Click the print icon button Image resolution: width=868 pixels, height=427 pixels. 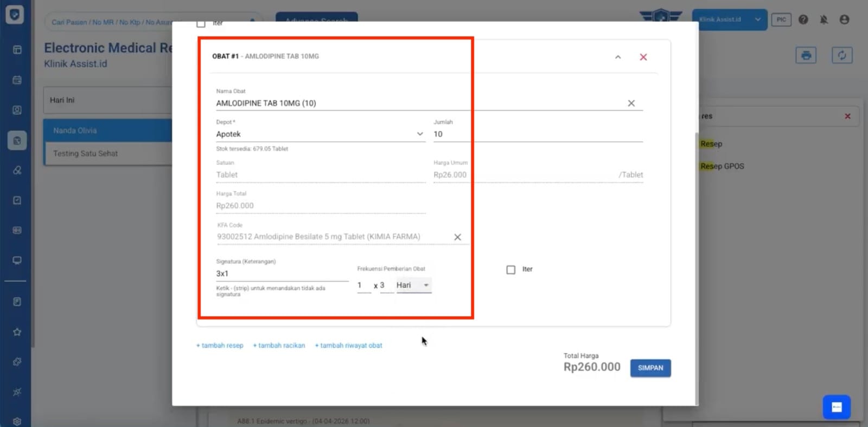[x=806, y=55]
